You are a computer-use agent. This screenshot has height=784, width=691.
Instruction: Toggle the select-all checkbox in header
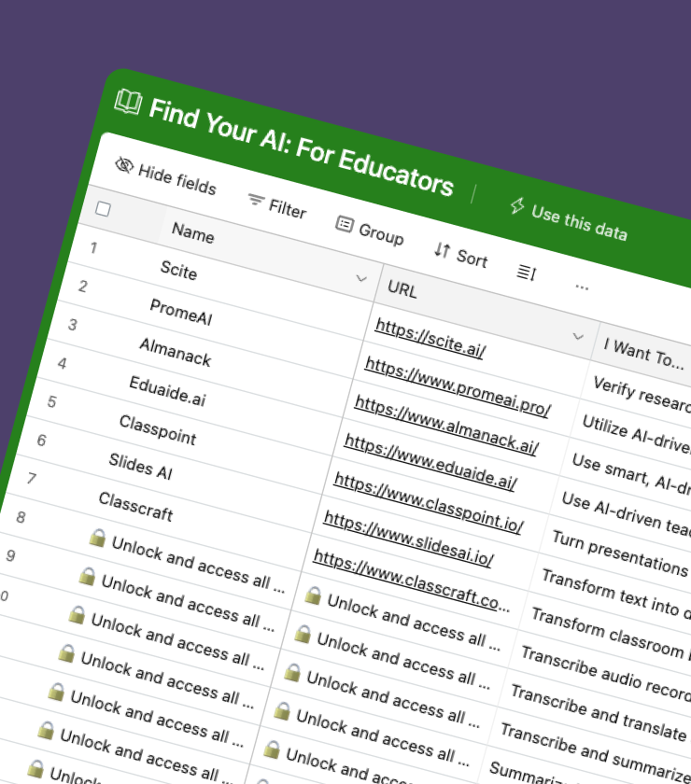coord(103,208)
